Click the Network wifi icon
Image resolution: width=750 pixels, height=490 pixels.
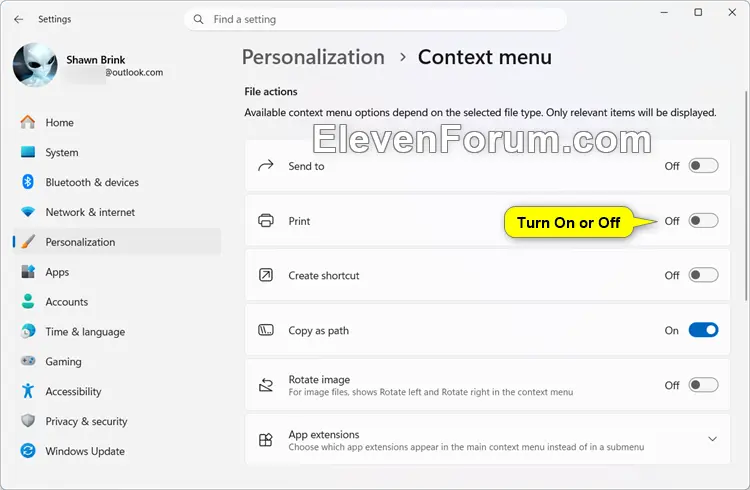click(28, 212)
